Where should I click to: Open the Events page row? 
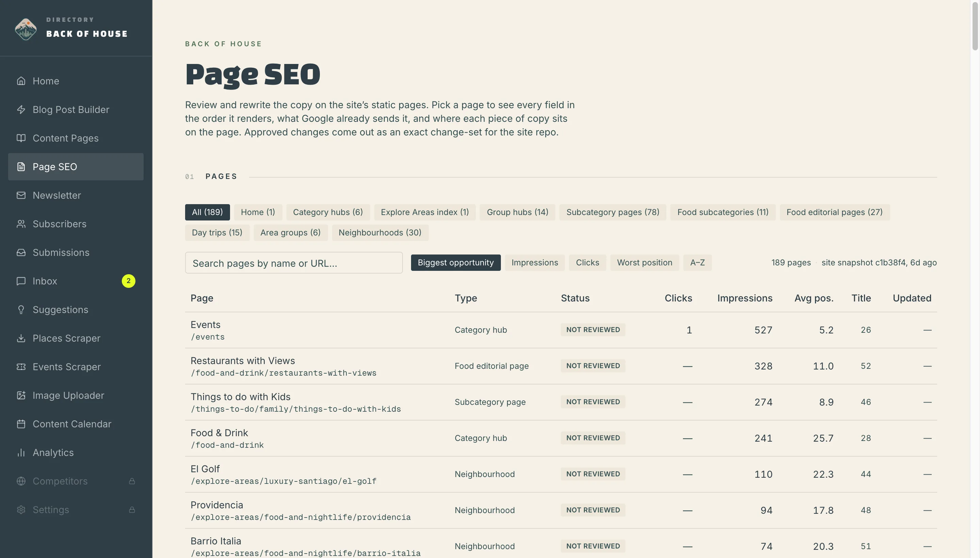[561, 330]
